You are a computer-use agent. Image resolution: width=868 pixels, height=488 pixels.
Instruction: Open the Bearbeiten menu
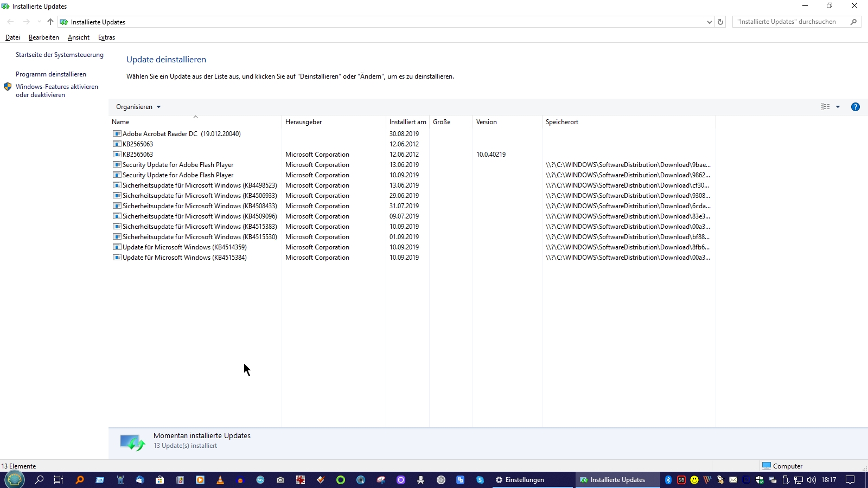pos(44,37)
